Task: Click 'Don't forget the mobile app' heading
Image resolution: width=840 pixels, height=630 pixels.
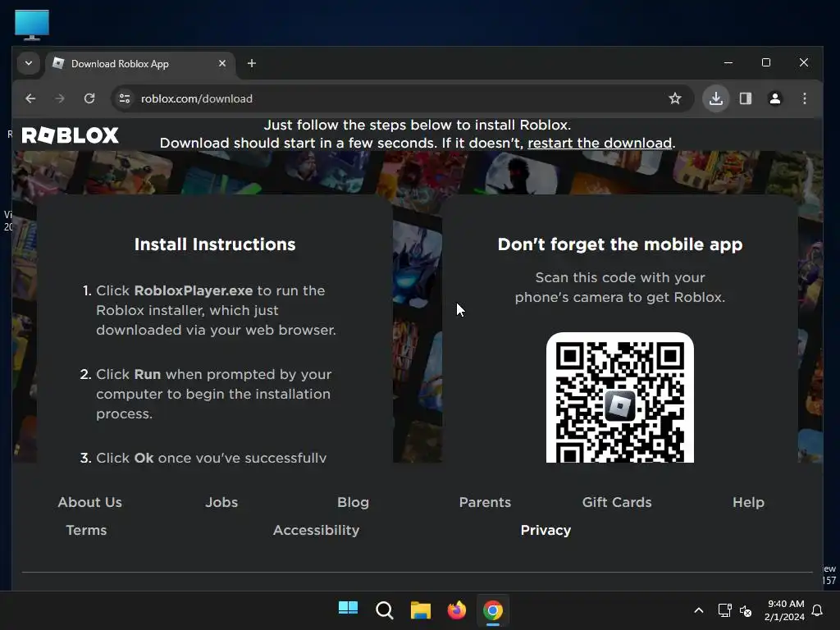Action: click(x=620, y=244)
